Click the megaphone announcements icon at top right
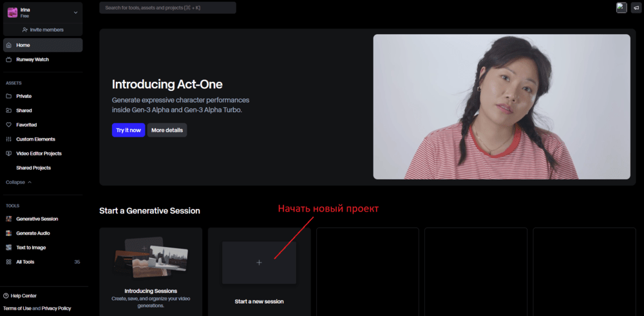 coord(636,8)
